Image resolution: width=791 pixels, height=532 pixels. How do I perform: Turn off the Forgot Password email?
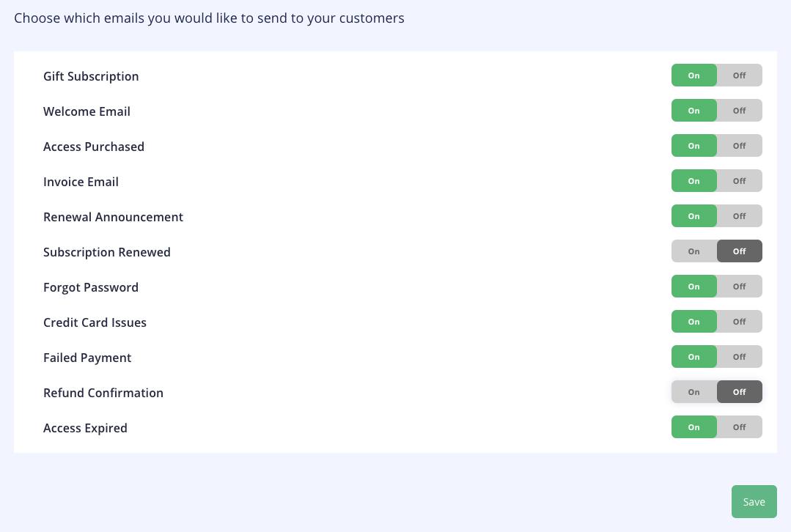(739, 286)
